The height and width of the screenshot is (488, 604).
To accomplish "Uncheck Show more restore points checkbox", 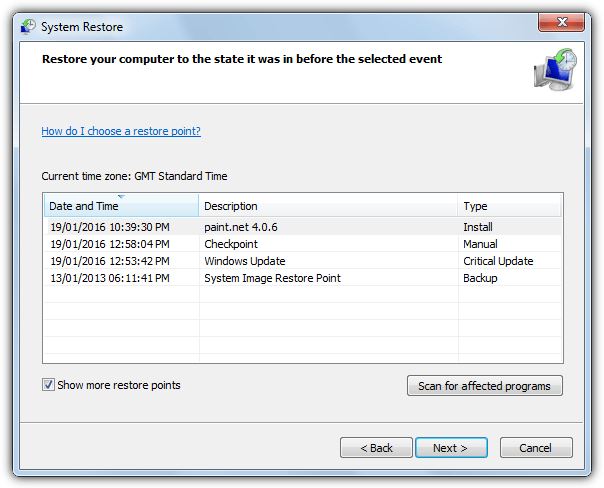I will (48, 385).
